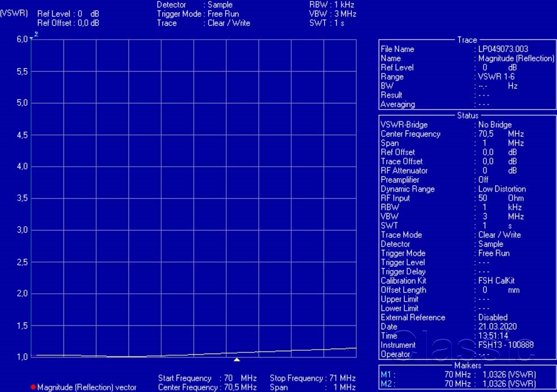Click the File Name value LP049073.003
This screenshot has width=557, height=392.
point(503,49)
